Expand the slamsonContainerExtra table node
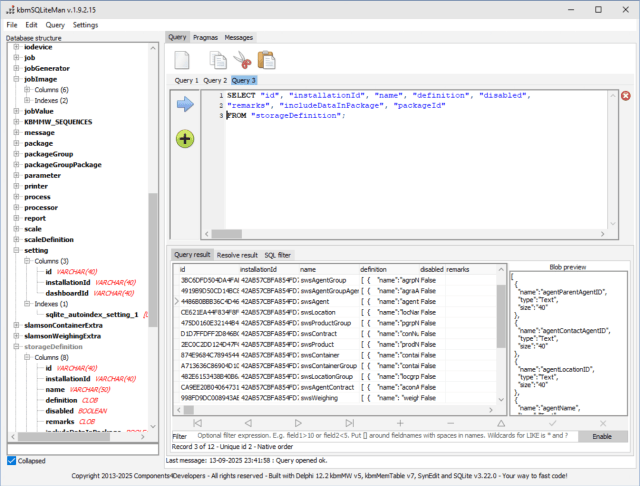The height and width of the screenshot is (486, 640). (x=16, y=325)
